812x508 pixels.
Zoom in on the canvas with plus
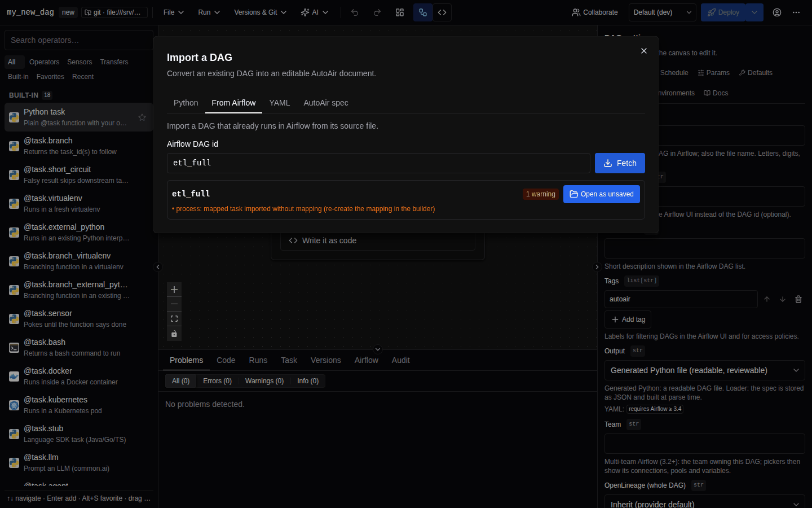coord(174,290)
